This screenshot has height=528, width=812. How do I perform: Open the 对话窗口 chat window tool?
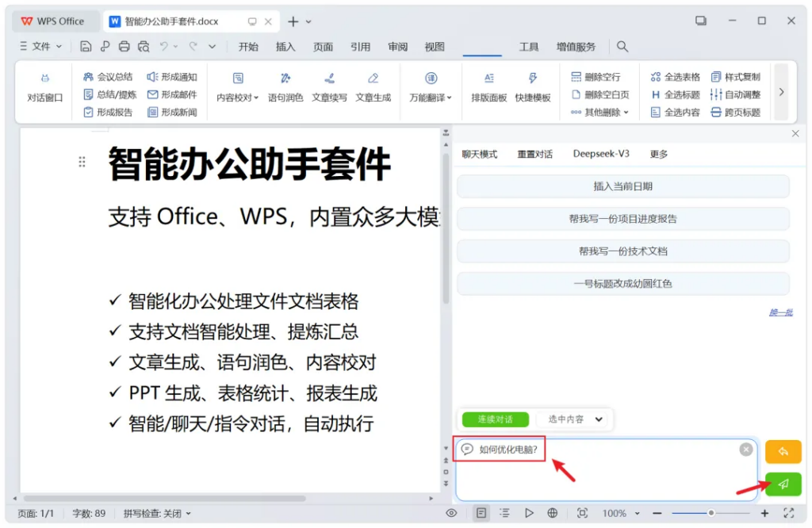point(44,87)
